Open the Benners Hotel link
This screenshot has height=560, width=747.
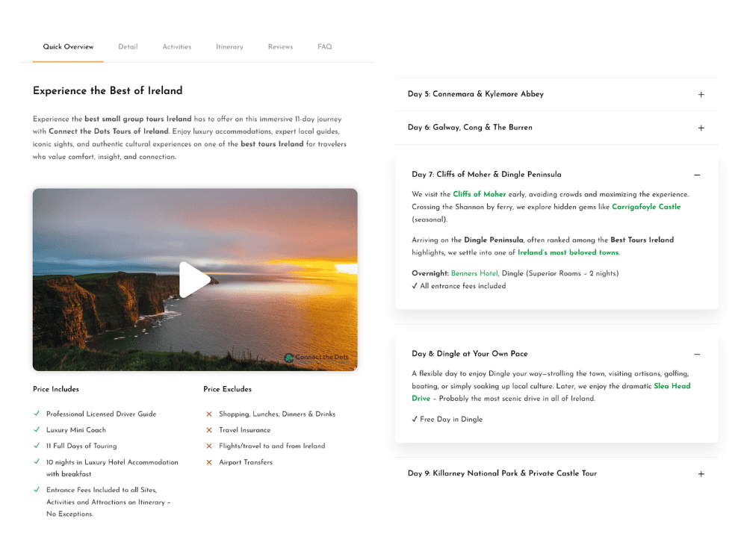click(474, 273)
